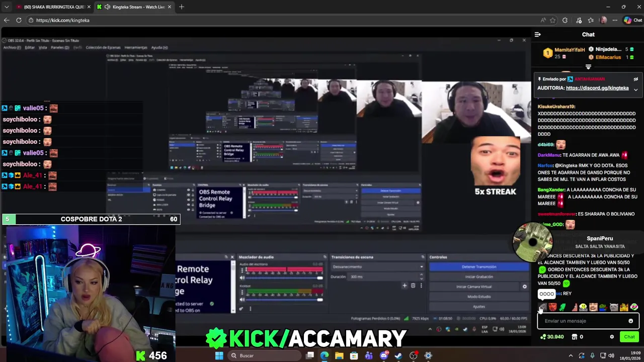Open channel points balance 30.940
The image size is (644, 362).
552,337
